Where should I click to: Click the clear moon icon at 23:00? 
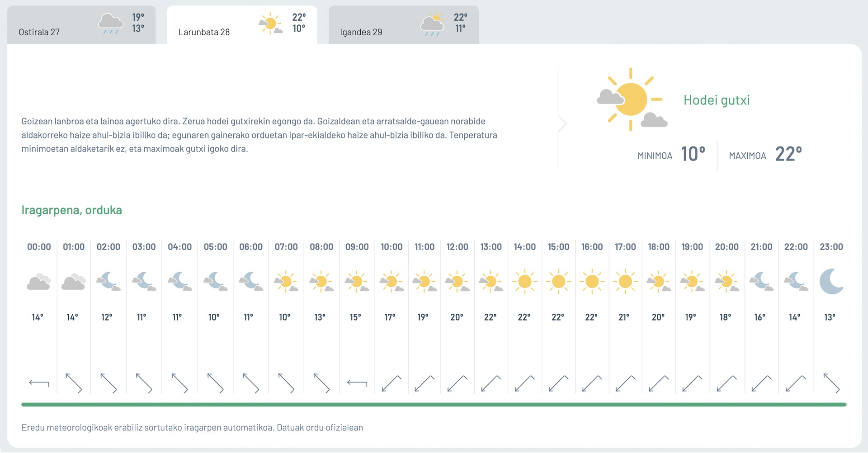tap(832, 281)
